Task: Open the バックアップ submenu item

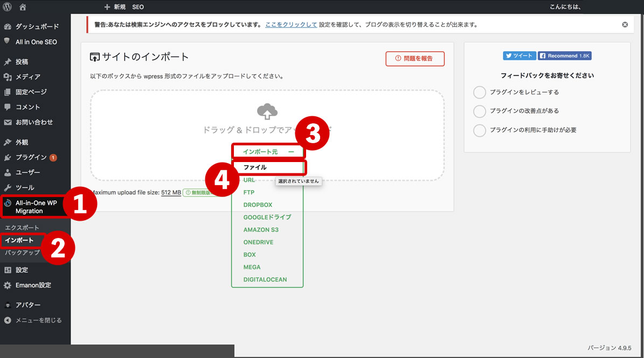Action: point(22,252)
